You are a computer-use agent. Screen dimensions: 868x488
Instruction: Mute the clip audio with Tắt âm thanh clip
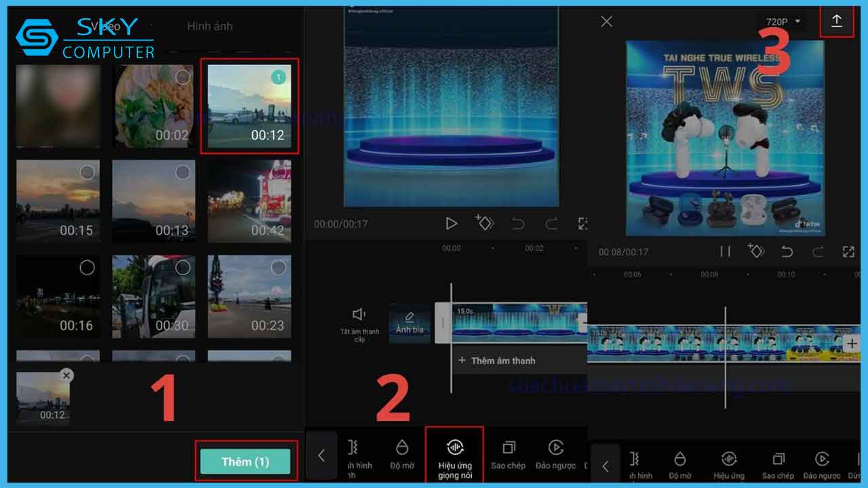[359, 324]
